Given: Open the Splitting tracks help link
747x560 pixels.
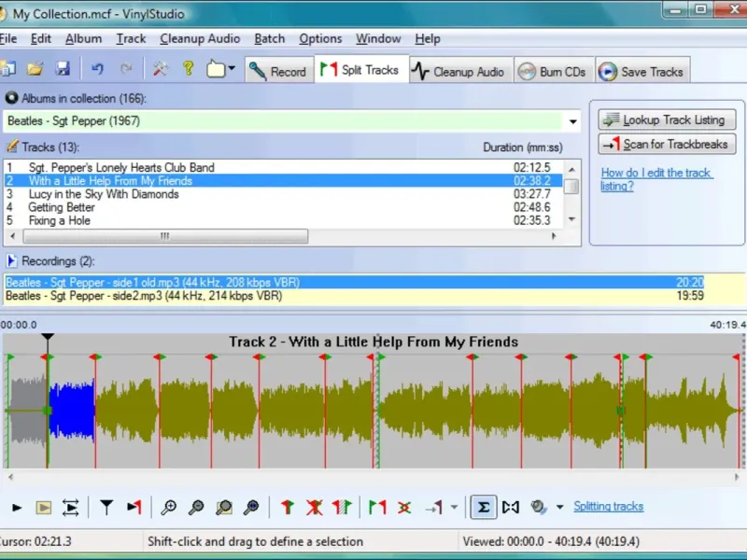Looking at the screenshot, I should point(608,507).
